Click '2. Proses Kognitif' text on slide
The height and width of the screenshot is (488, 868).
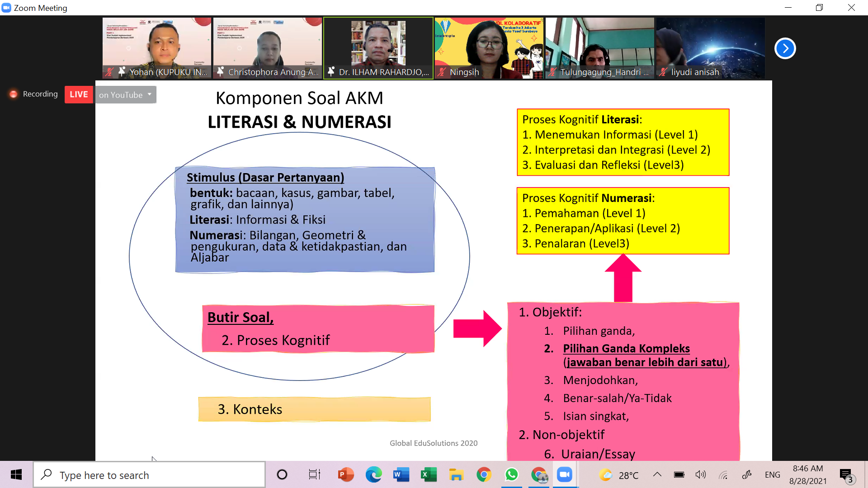[x=276, y=340]
